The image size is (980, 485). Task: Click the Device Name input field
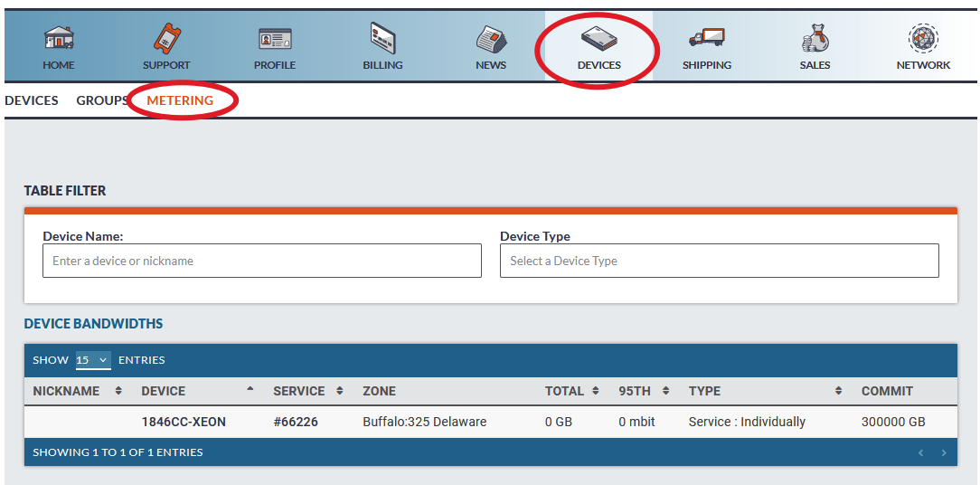(x=262, y=261)
